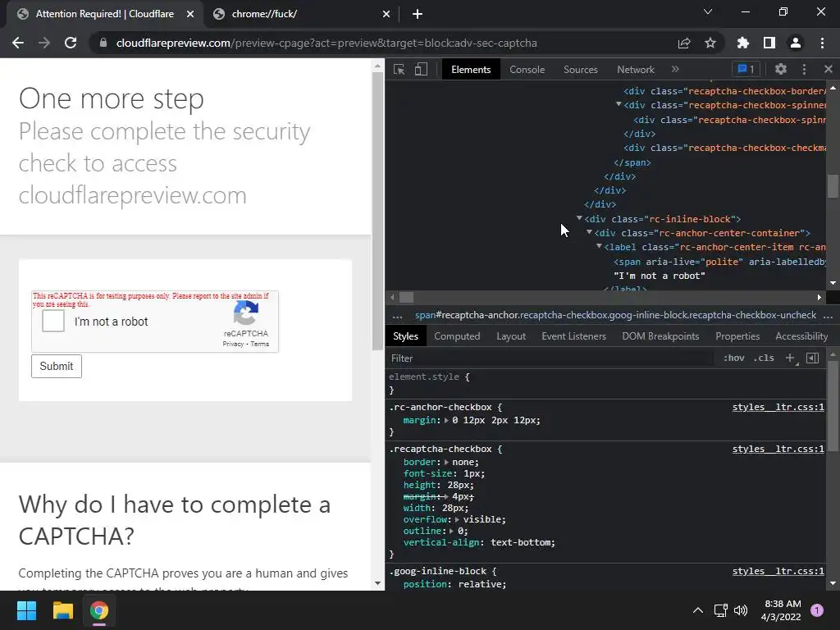Open the Computed styles tab

457,336
